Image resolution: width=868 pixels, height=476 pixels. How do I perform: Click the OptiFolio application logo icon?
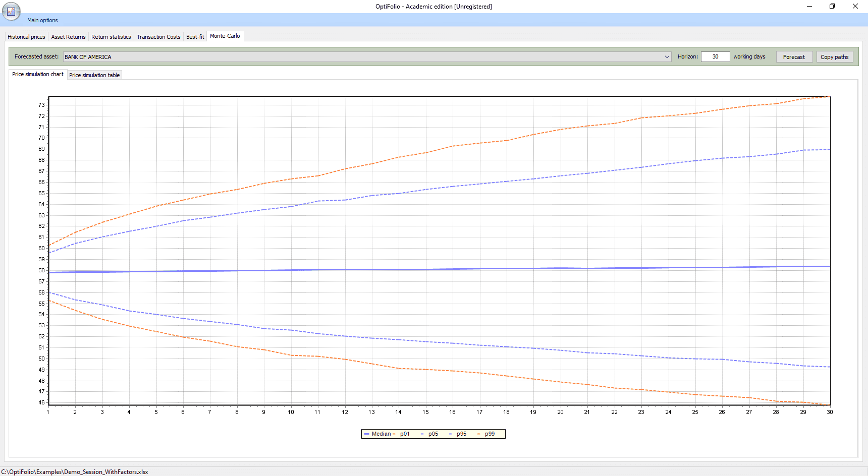pyautogui.click(x=11, y=11)
